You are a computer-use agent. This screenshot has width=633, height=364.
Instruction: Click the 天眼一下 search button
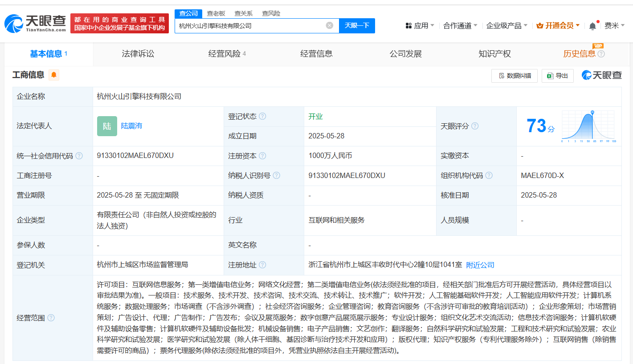(x=356, y=25)
